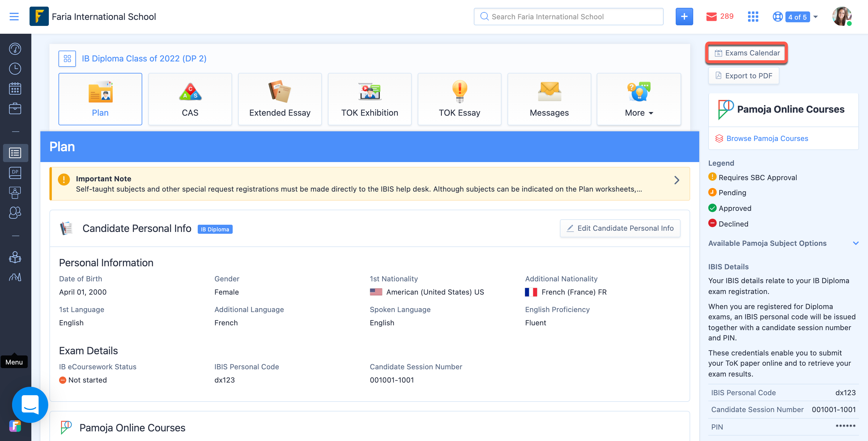Open the reader cube sidebar icon

(15, 257)
